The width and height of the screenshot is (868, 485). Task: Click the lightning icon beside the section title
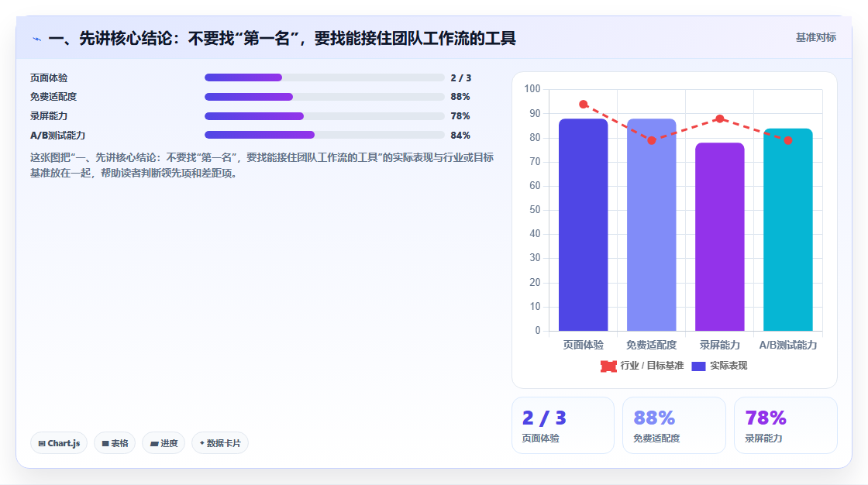coord(37,39)
